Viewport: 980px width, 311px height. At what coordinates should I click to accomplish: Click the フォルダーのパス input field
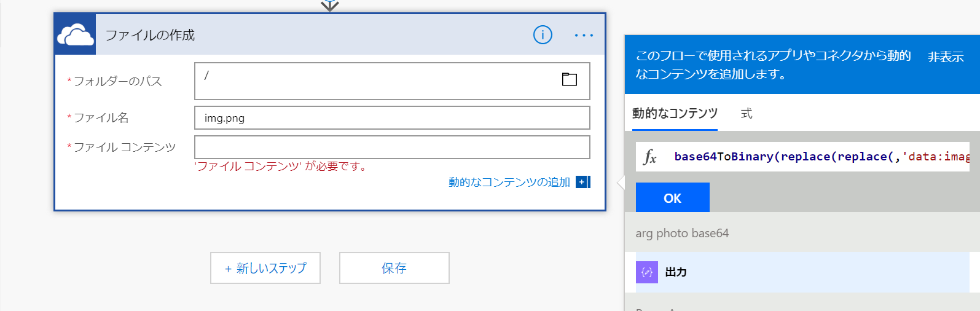(x=392, y=81)
